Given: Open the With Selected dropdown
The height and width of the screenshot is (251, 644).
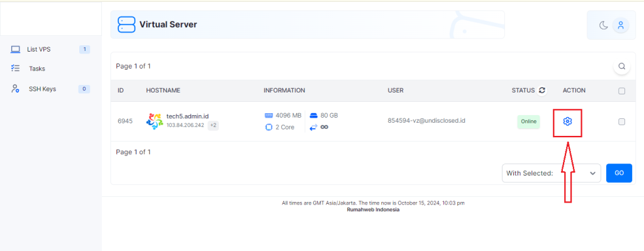Looking at the screenshot, I should (551, 173).
